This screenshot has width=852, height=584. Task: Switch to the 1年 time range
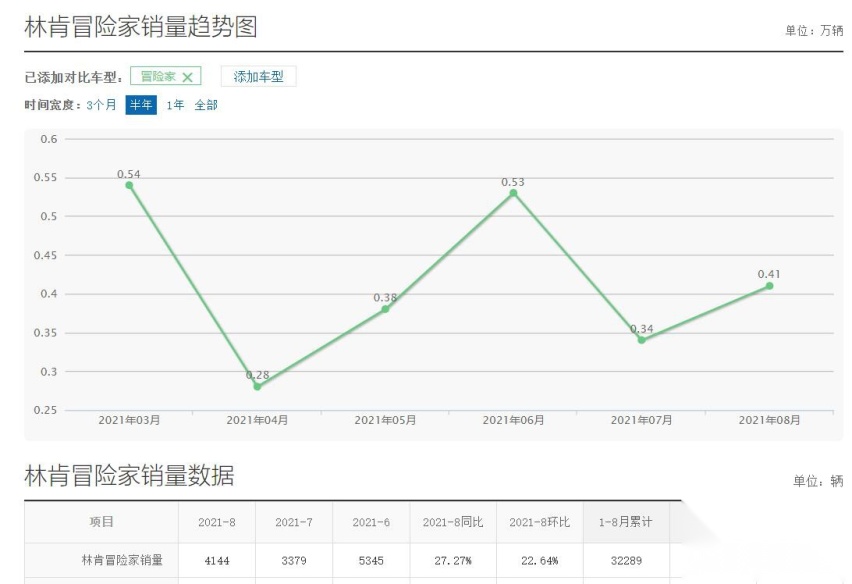tap(175, 105)
